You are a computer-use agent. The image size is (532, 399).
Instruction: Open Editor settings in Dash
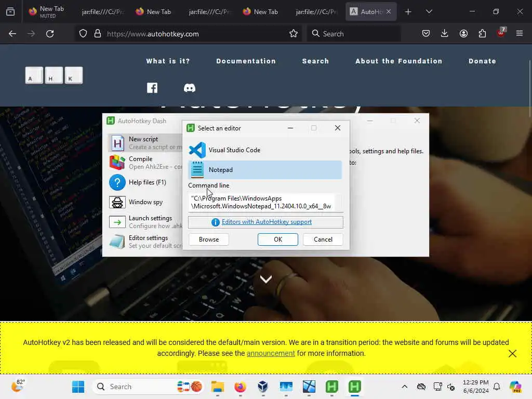pos(146,242)
